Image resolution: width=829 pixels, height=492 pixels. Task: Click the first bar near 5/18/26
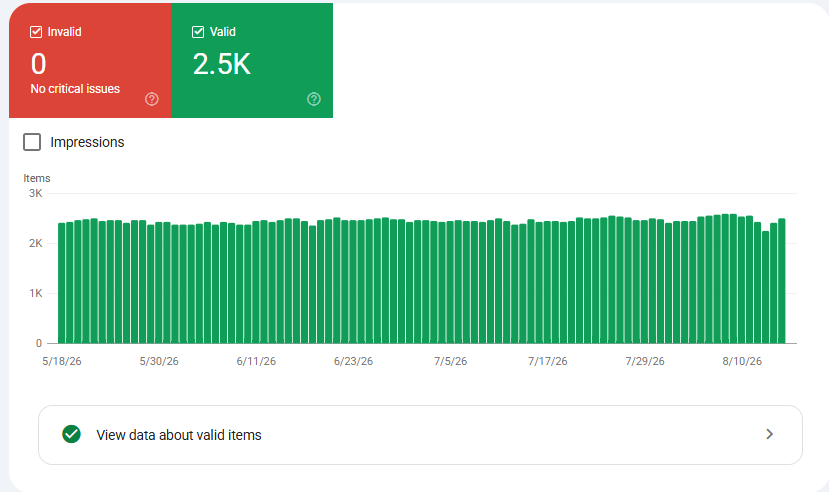(x=61, y=283)
